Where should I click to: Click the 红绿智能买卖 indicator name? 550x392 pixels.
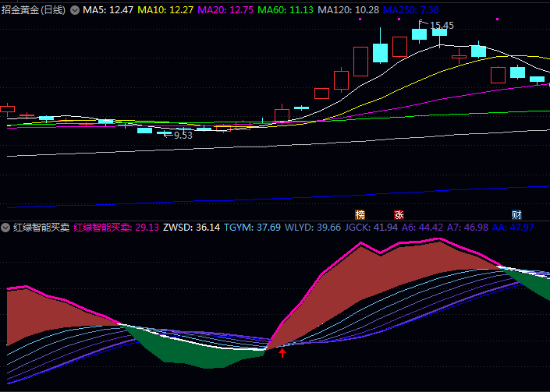point(41,228)
